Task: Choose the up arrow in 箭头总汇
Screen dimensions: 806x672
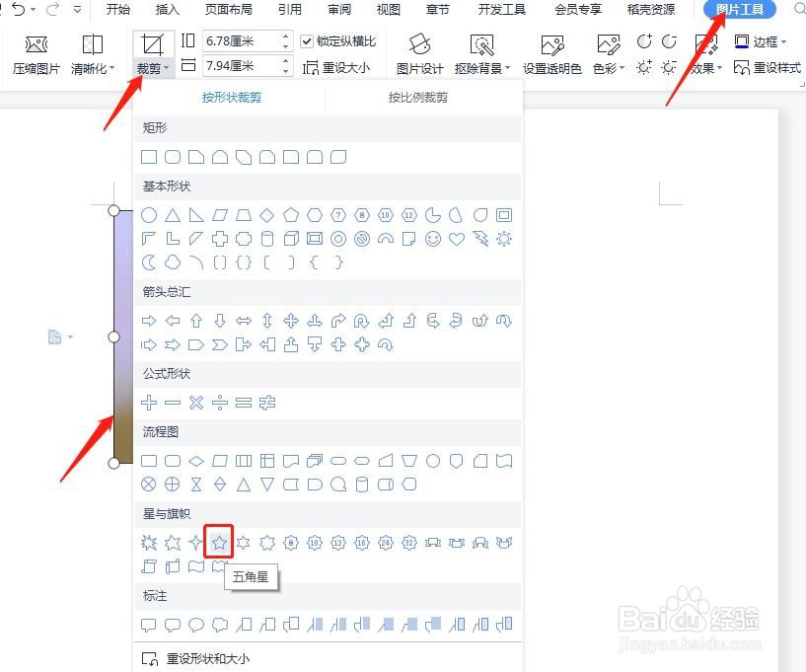Action: click(196, 321)
